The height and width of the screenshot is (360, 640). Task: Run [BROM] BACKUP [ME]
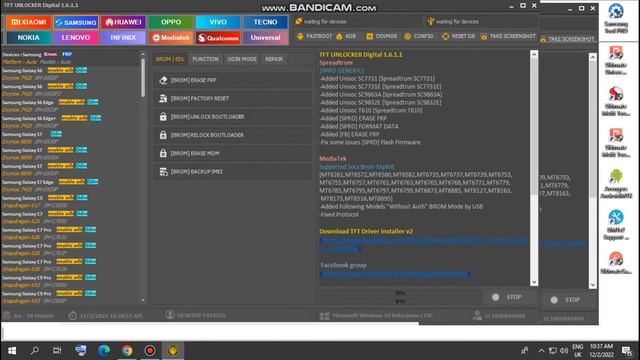pyautogui.click(x=232, y=172)
